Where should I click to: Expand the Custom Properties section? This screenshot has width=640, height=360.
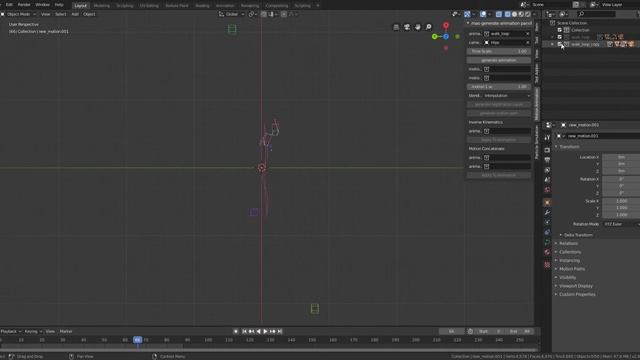(577, 294)
